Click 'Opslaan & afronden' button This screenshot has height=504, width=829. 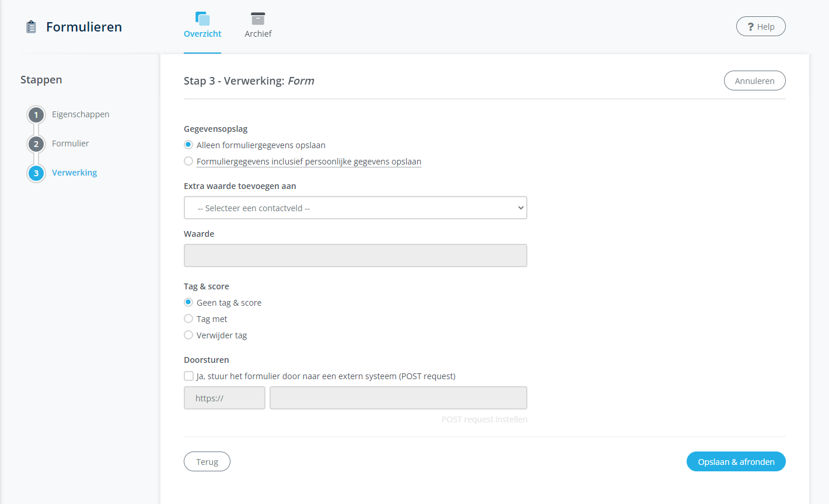(x=736, y=461)
